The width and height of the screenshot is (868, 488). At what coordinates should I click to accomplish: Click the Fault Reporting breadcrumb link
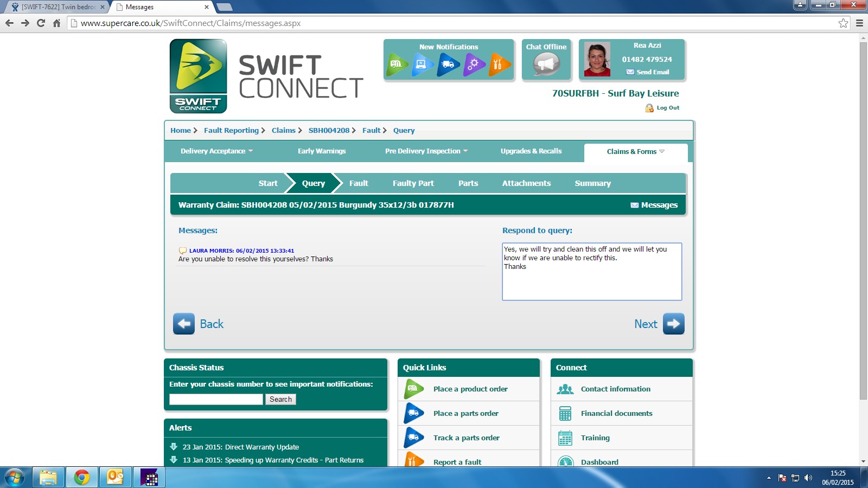[x=231, y=130]
